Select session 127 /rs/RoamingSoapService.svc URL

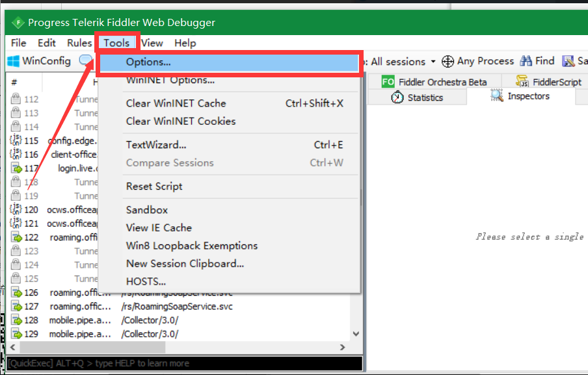coord(177,306)
